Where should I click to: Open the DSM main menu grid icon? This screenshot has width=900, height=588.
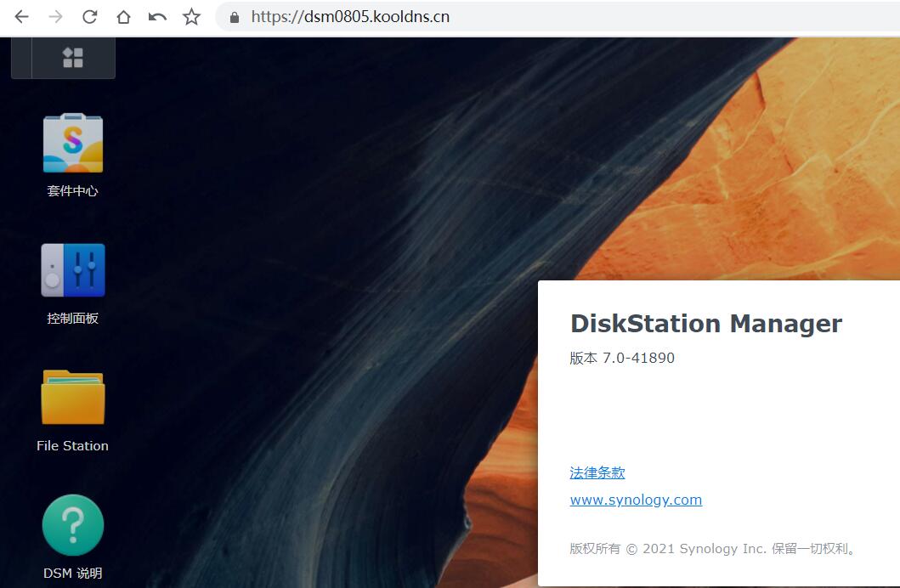[73, 58]
